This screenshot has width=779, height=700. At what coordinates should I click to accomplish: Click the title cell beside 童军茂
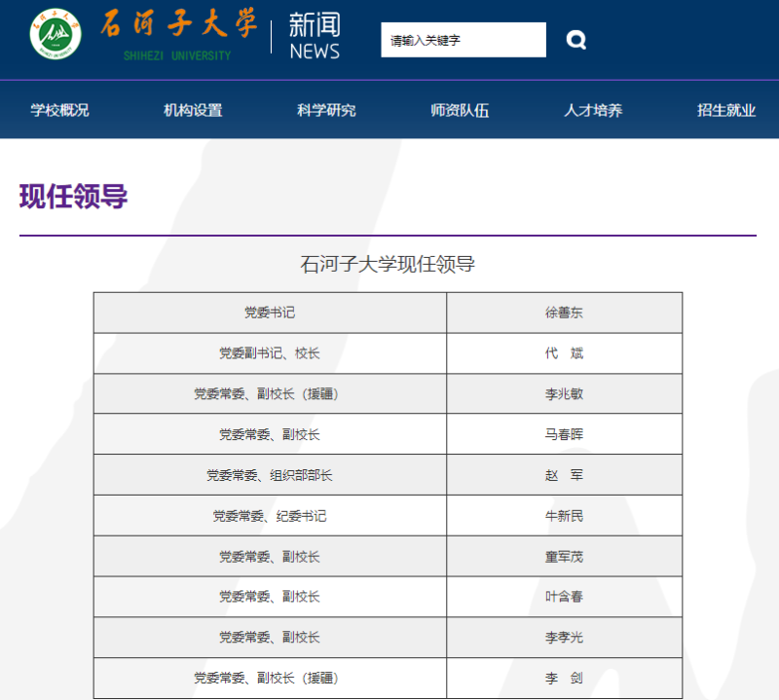click(x=270, y=557)
